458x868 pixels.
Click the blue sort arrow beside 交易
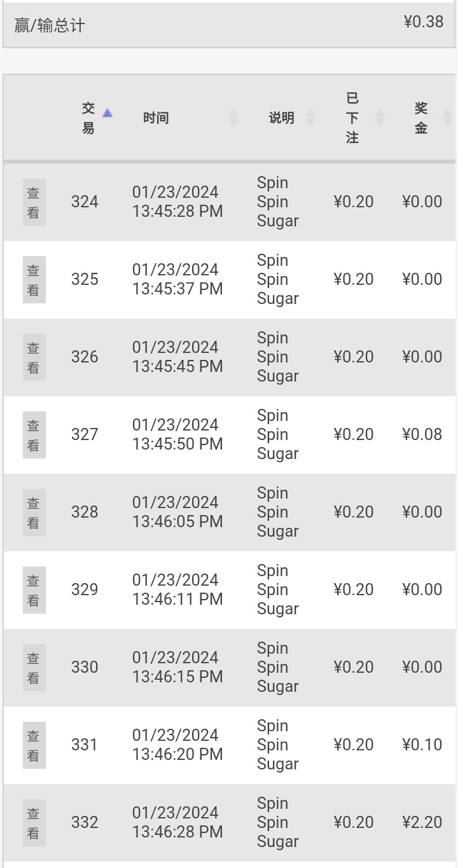click(x=108, y=113)
